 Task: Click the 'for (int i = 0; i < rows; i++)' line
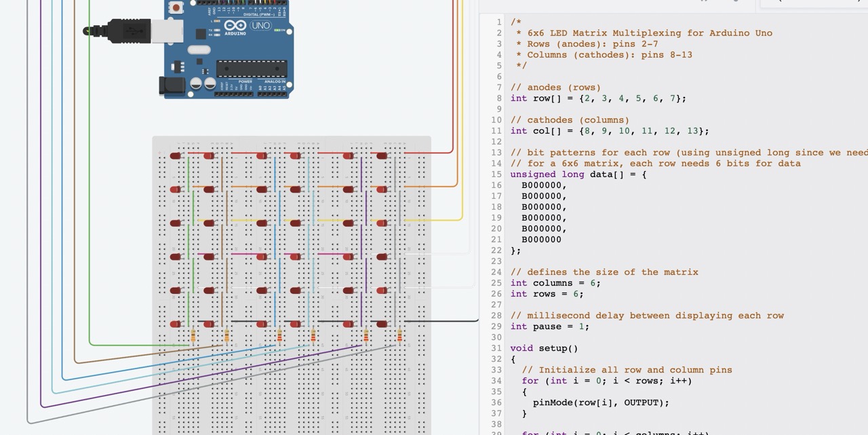pos(607,380)
